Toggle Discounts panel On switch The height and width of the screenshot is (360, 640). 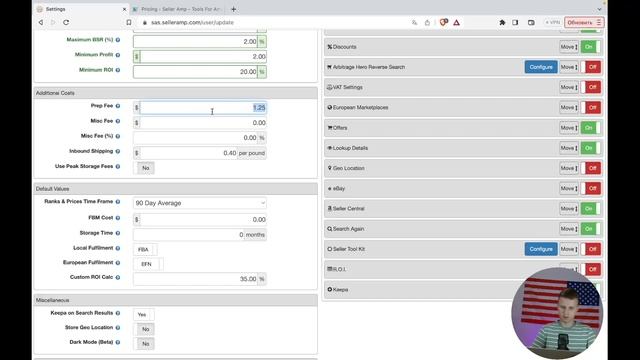pyautogui.click(x=591, y=47)
